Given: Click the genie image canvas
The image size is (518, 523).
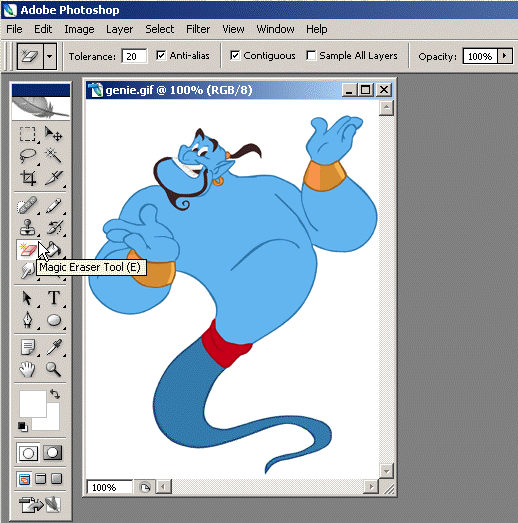Looking at the screenshot, I should point(232,289).
